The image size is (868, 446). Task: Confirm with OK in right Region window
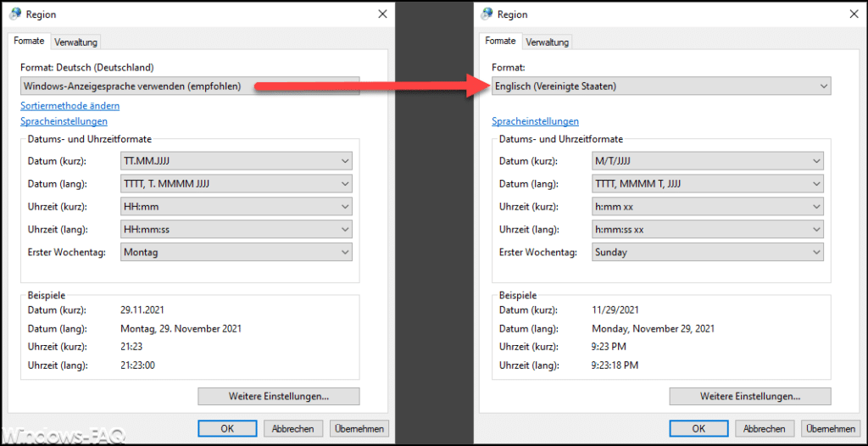tap(698, 428)
